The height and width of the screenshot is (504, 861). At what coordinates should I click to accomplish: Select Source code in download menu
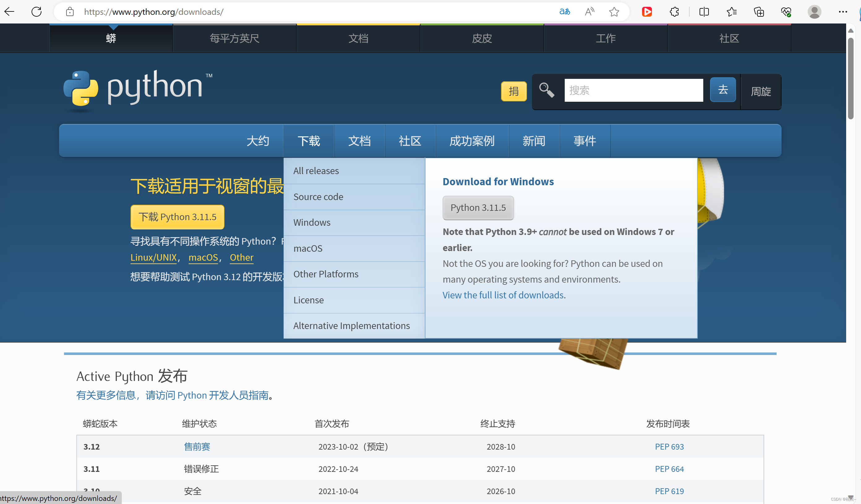[354, 197]
